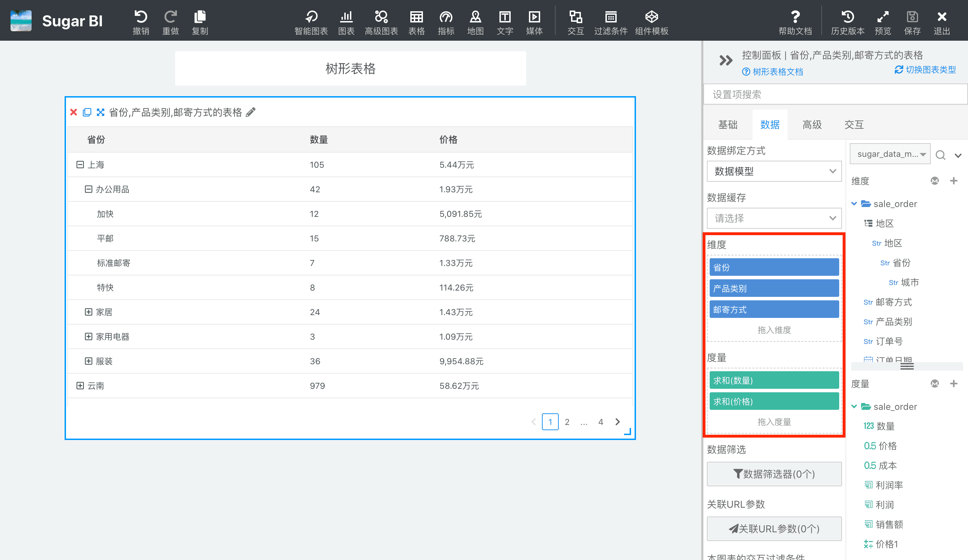Duplicate the table with copy icon
This screenshot has width=968, height=560.
pos(87,112)
